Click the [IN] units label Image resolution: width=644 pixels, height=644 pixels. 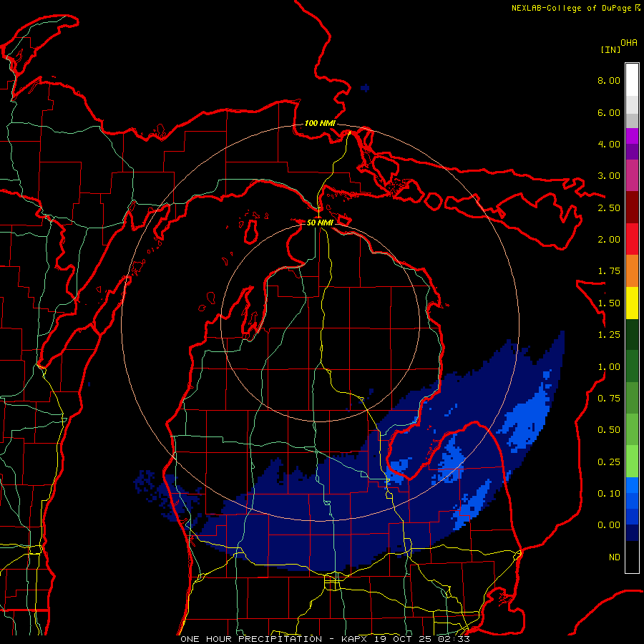(x=610, y=49)
